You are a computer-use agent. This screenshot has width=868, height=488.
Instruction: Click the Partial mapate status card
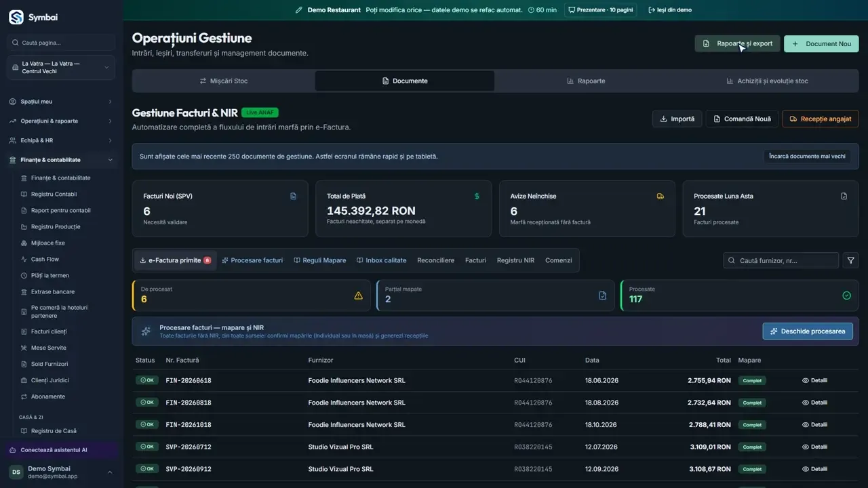[496, 296]
